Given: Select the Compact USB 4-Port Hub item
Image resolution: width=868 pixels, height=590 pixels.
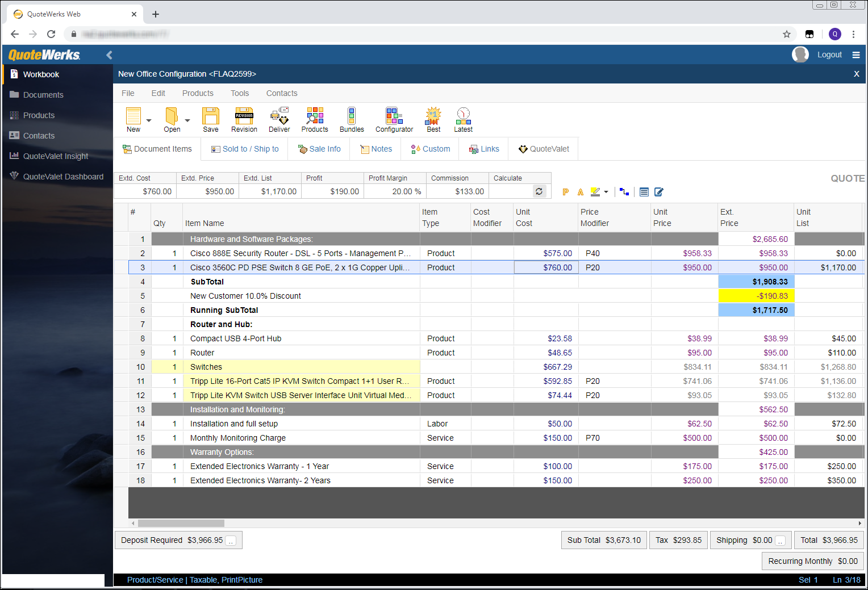Looking at the screenshot, I should [x=236, y=338].
